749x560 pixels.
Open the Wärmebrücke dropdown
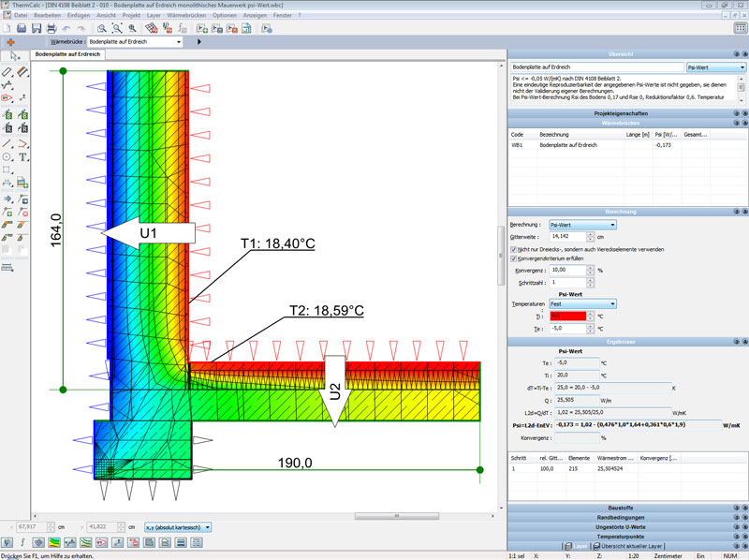click(135, 42)
